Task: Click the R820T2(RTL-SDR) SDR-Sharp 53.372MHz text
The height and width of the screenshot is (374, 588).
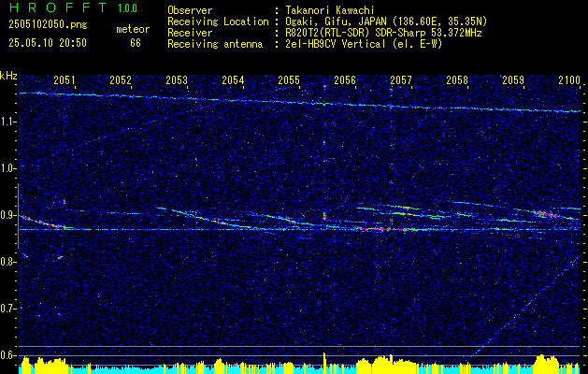Action: click(383, 33)
